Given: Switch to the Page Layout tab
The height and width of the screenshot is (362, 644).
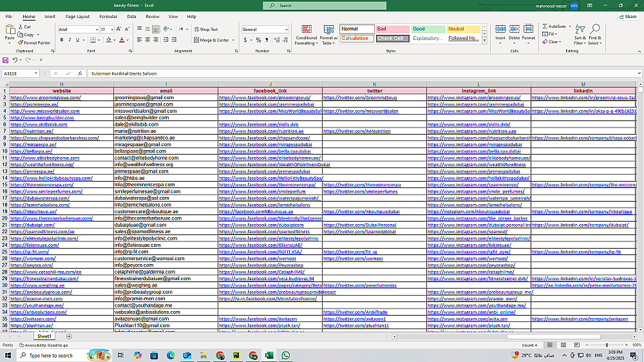Looking at the screenshot, I should [77, 17].
